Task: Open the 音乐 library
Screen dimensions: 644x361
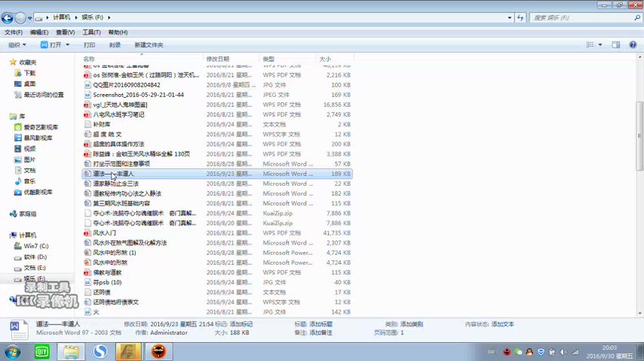Action: [30, 181]
